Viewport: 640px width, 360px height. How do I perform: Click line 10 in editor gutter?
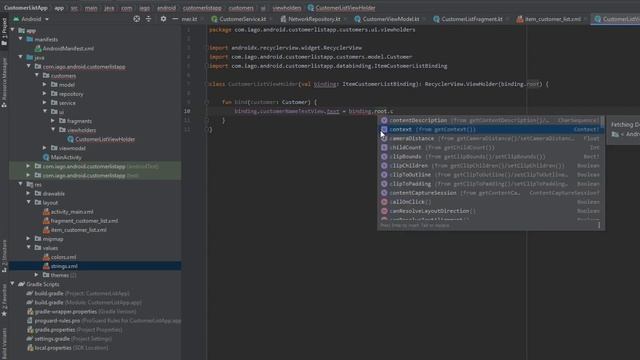point(187,111)
